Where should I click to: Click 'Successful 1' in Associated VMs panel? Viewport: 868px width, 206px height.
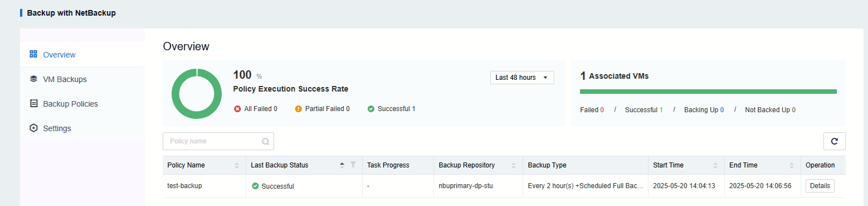point(644,110)
